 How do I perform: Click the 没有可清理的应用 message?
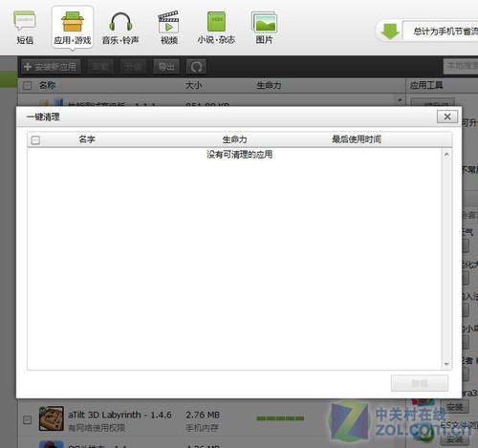tap(240, 155)
